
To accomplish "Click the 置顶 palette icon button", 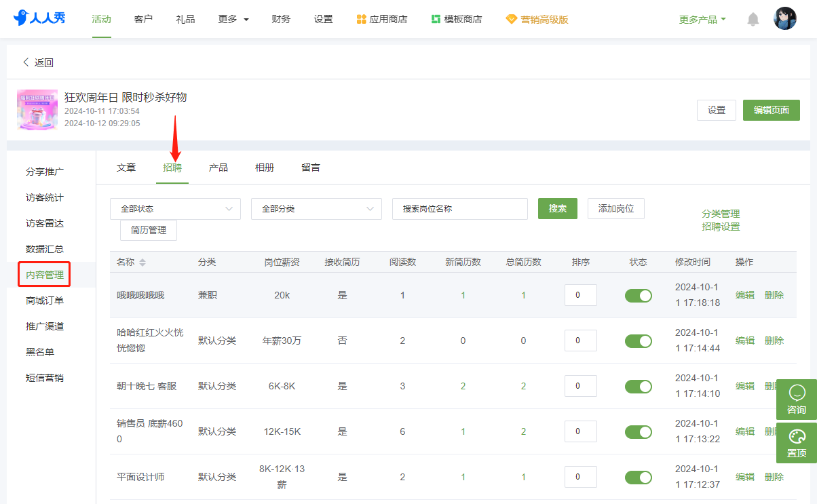I will (797, 443).
